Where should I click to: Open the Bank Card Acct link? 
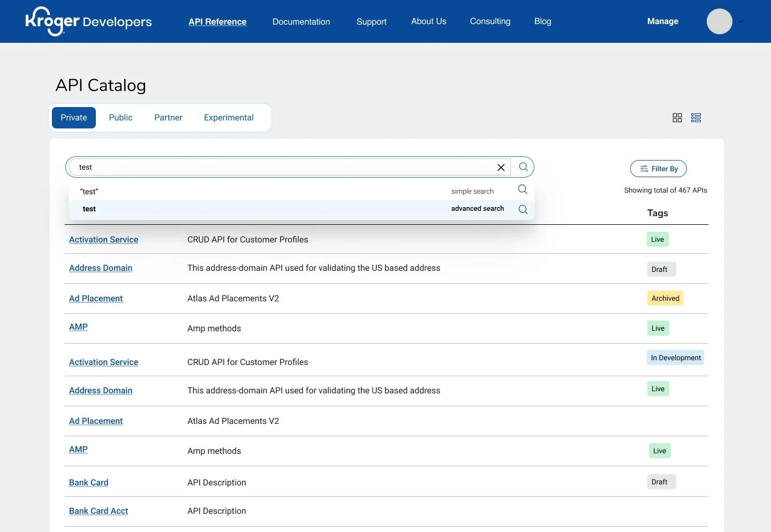[x=99, y=511]
